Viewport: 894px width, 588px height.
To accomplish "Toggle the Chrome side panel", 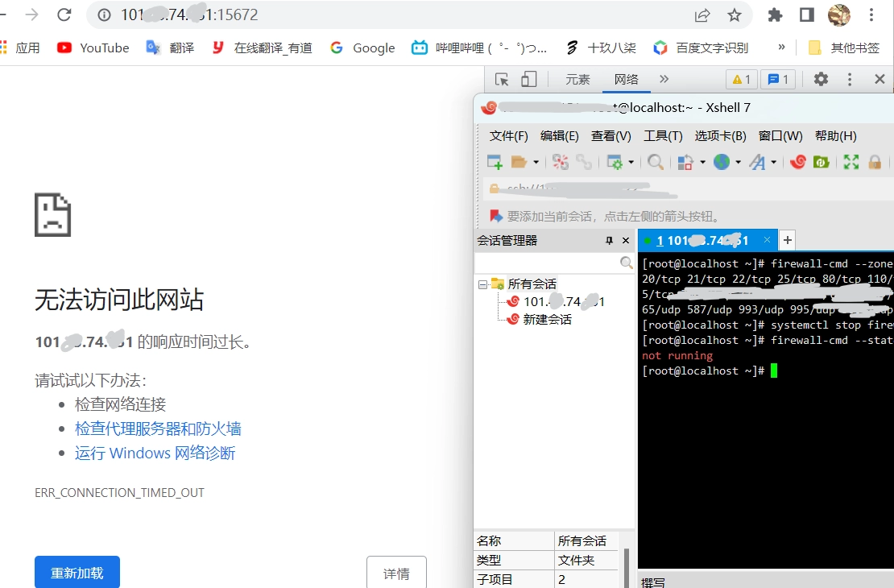I will coord(806,14).
